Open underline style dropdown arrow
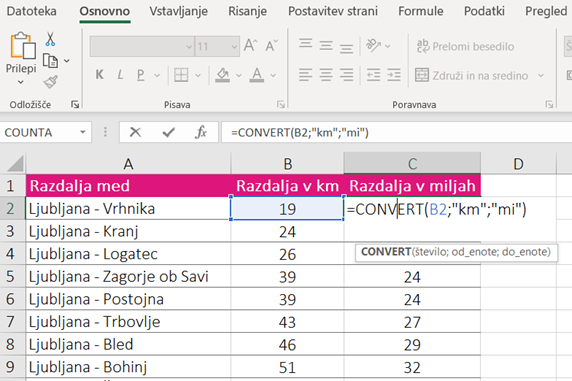Image resolution: width=572 pixels, height=381 pixels. [x=157, y=76]
